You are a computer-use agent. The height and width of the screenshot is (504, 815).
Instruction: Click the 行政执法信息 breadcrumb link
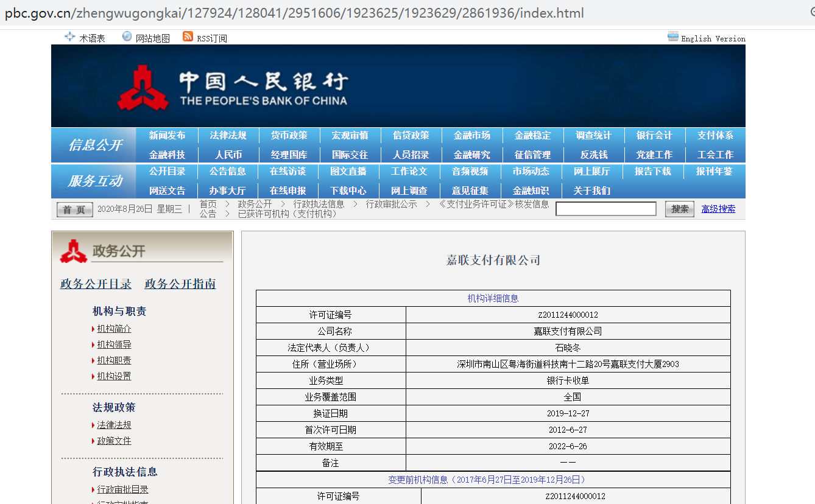319,204
